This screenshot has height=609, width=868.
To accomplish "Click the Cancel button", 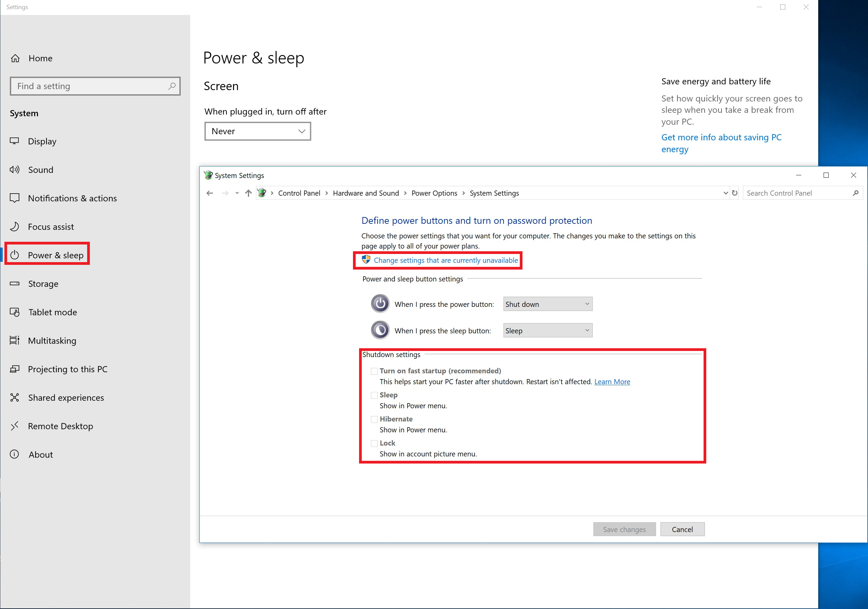I will [x=683, y=529].
